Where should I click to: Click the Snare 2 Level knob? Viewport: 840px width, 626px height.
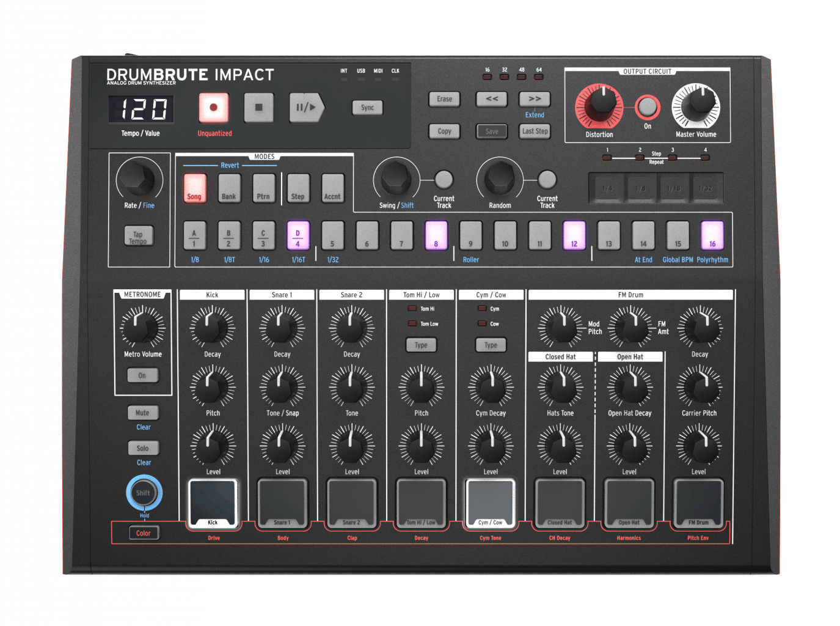coord(351,444)
